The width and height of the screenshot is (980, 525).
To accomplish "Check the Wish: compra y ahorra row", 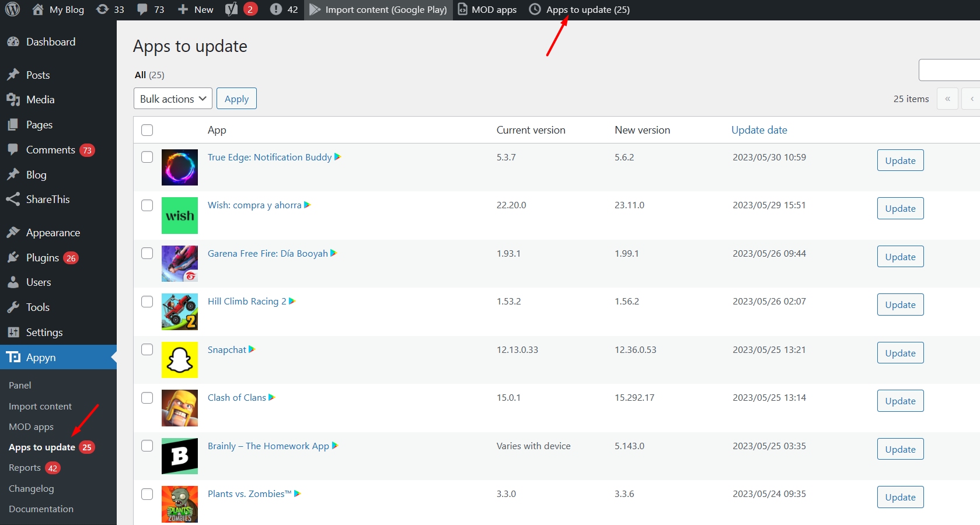I will point(147,205).
